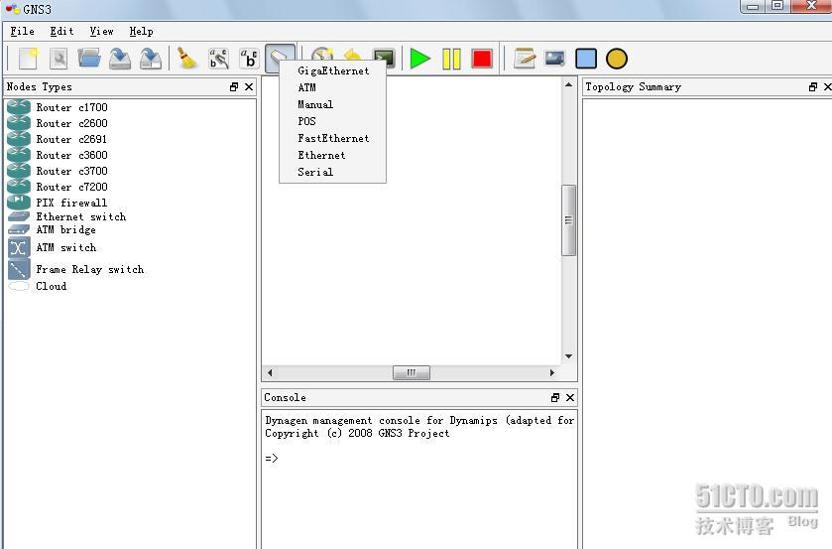Viewport: 832px width, 549px height.
Task: Open the File menu
Action: coord(22,31)
